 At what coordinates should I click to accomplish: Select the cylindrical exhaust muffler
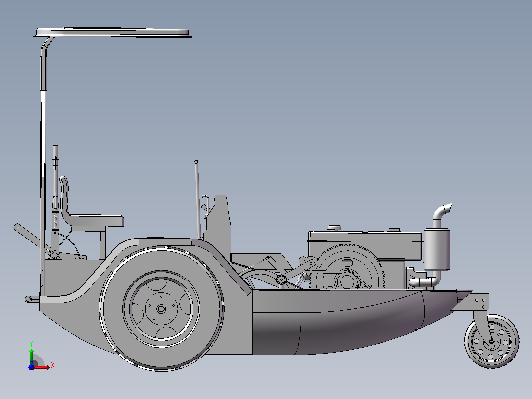coord(437,249)
